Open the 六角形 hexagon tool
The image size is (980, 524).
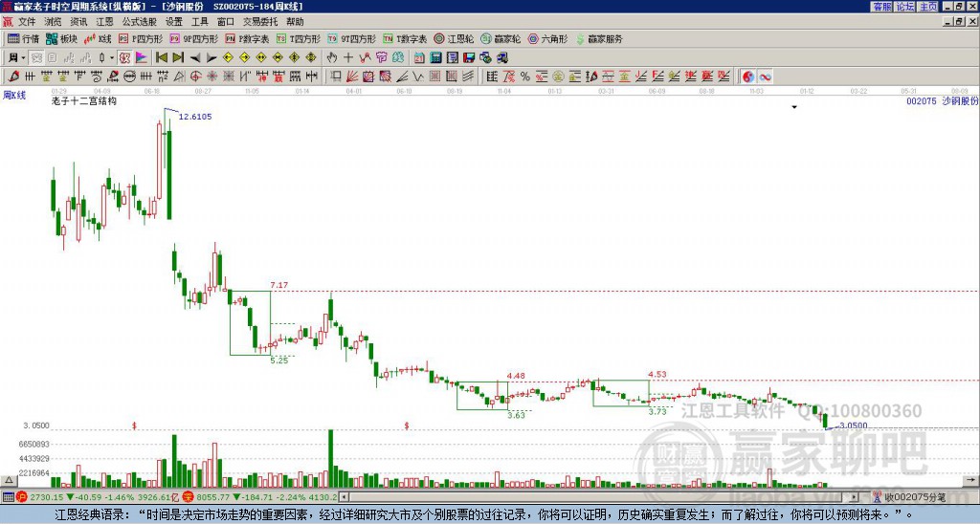pyautogui.click(x=547, y=38)
